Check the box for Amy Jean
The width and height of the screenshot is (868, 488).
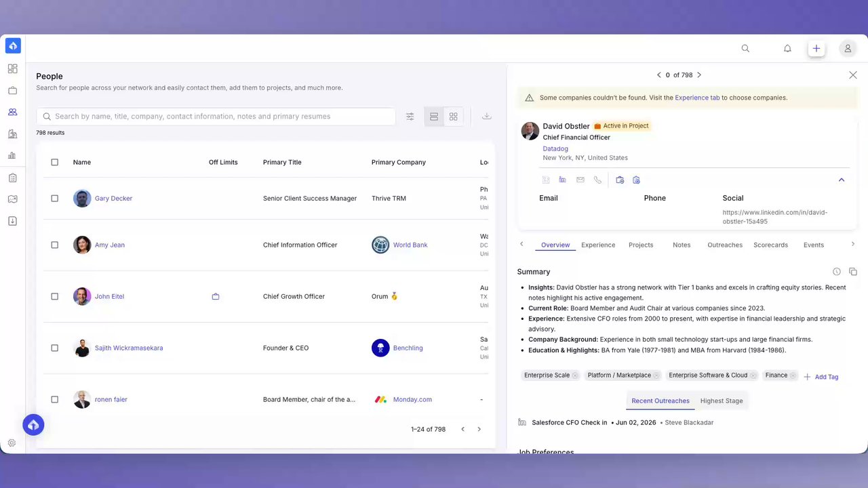click(55, 245)
